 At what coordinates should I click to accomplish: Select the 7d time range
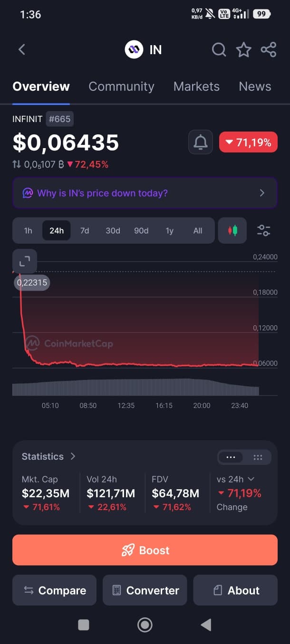85,231
